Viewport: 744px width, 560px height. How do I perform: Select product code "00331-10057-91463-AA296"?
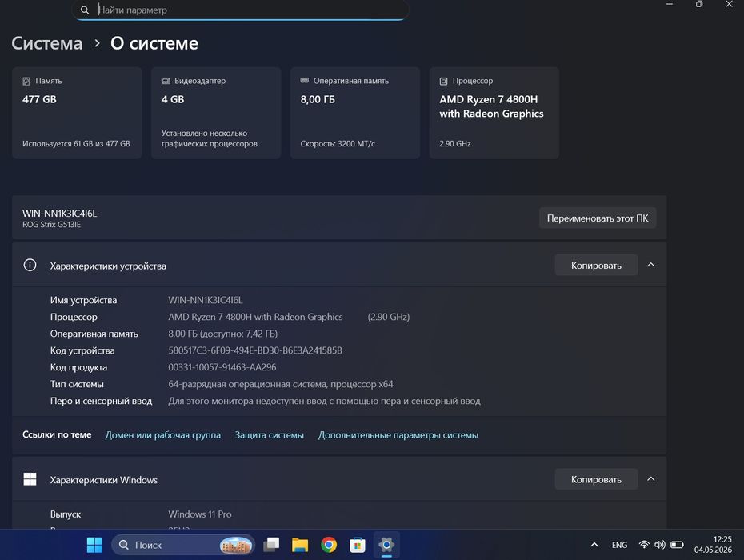(x=222, y=367)
